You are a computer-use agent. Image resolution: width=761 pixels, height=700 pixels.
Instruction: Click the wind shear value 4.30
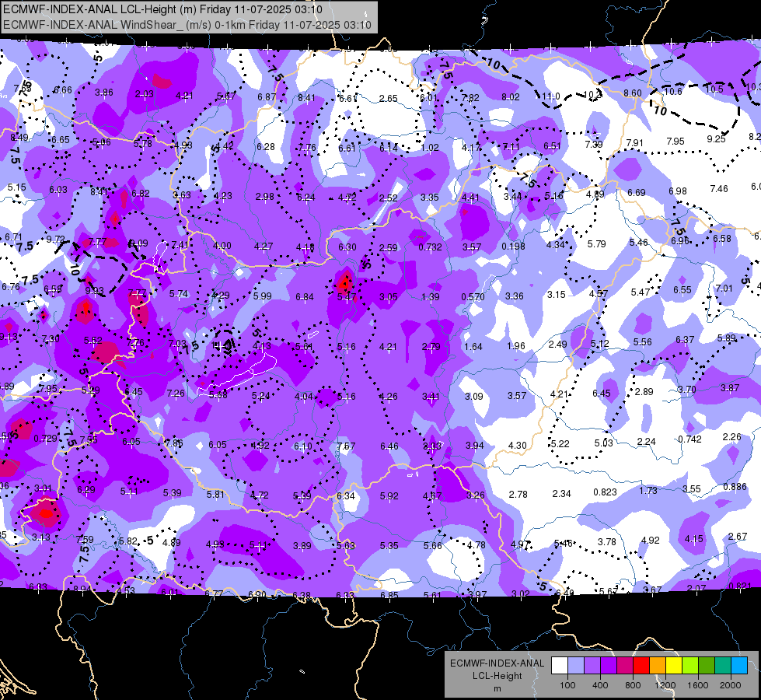pyautogui.click(x=518, y=445)
